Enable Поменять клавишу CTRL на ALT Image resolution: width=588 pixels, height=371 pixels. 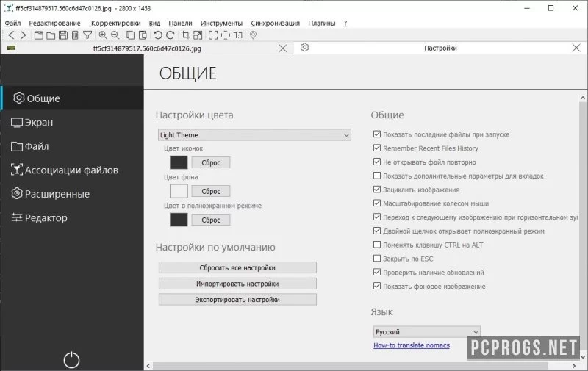point(377,245)
